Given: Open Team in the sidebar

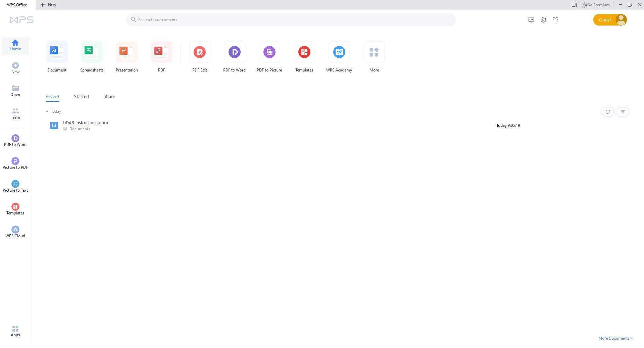Looking at the screenshot, I should pyautogui.click(x=15, y=114).
